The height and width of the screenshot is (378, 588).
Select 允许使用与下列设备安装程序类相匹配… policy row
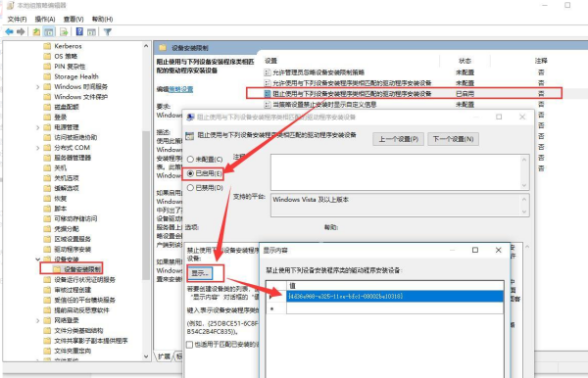(x=352, y=83)
